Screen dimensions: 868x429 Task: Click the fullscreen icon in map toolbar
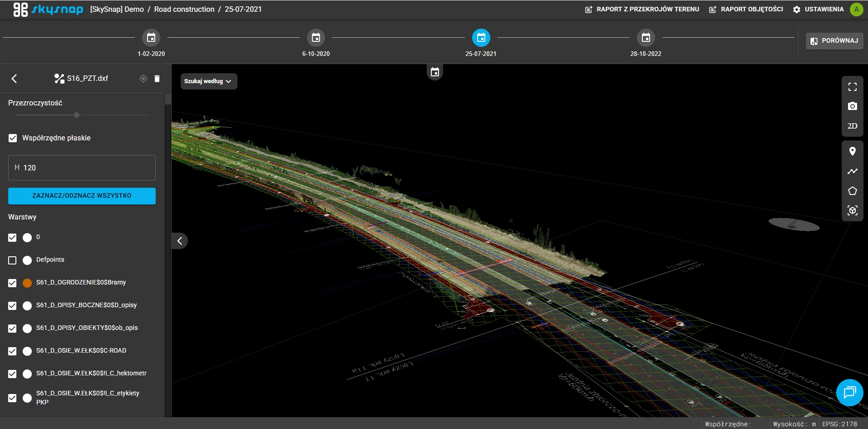point(852,87)
